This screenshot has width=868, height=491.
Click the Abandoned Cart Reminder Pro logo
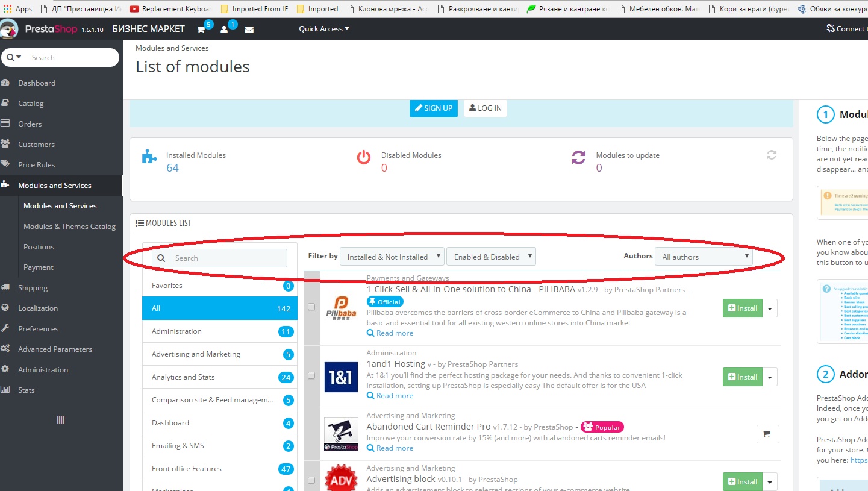pyautogui.click(x=341, y=434)
